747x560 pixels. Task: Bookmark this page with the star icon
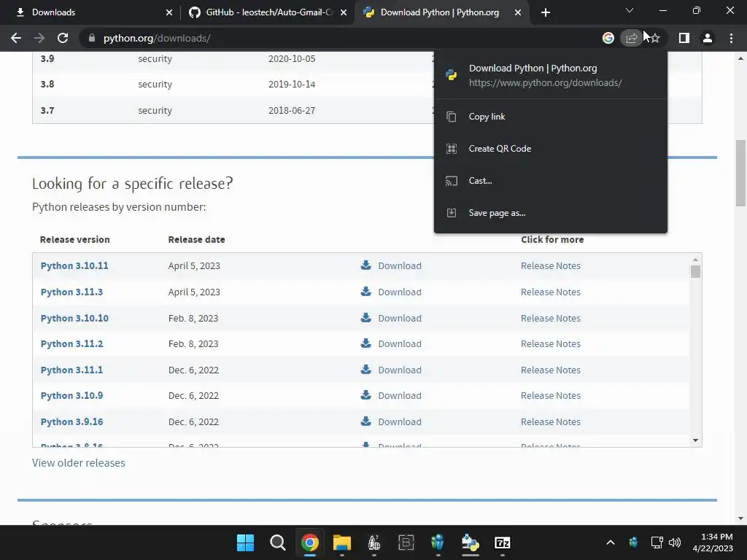tap(656, 38)
